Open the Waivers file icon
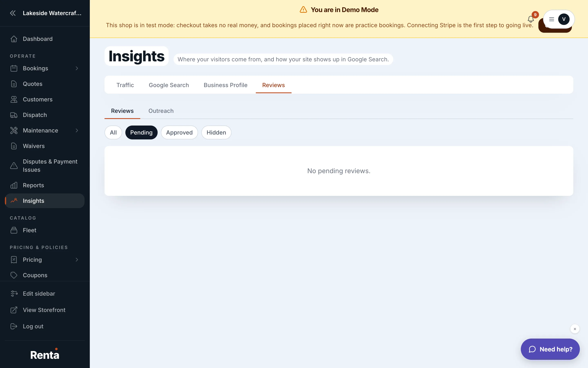This screenshot has width=588, height=368. 14,146
